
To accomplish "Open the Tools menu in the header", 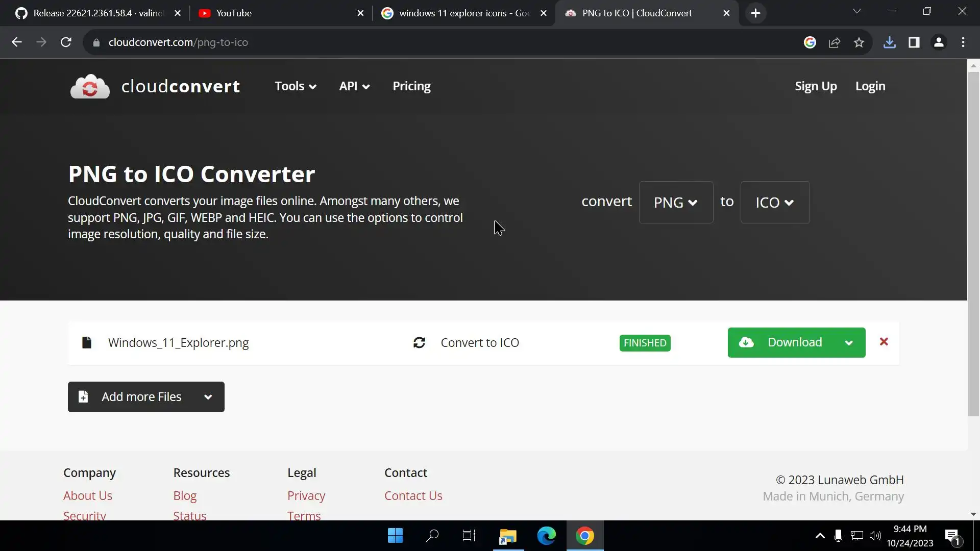I will click(296, 86).
